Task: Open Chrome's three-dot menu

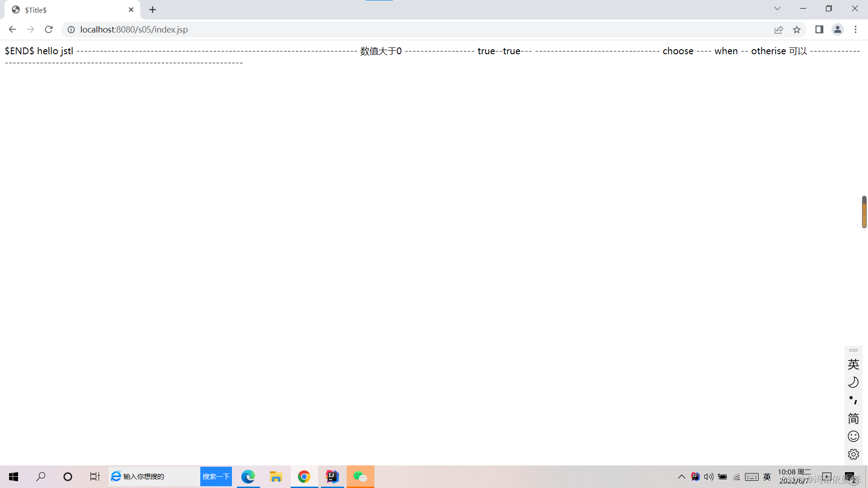Action: (x=855, y=29)
